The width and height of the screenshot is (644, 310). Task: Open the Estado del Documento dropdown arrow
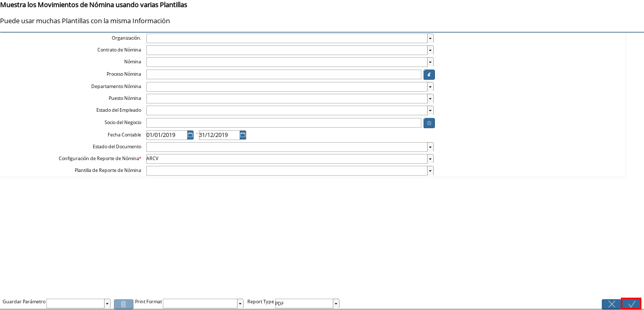pyautogui.click(x=430, y=147)
